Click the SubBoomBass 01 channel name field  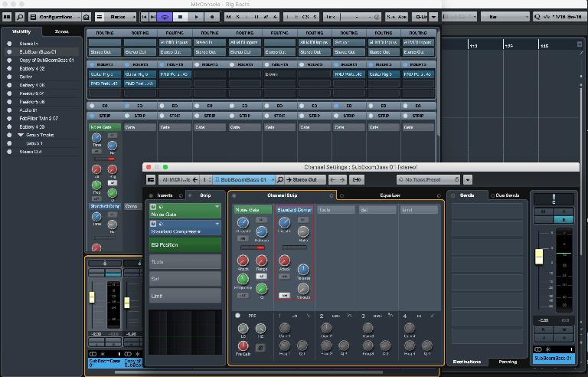pos(243,180)
